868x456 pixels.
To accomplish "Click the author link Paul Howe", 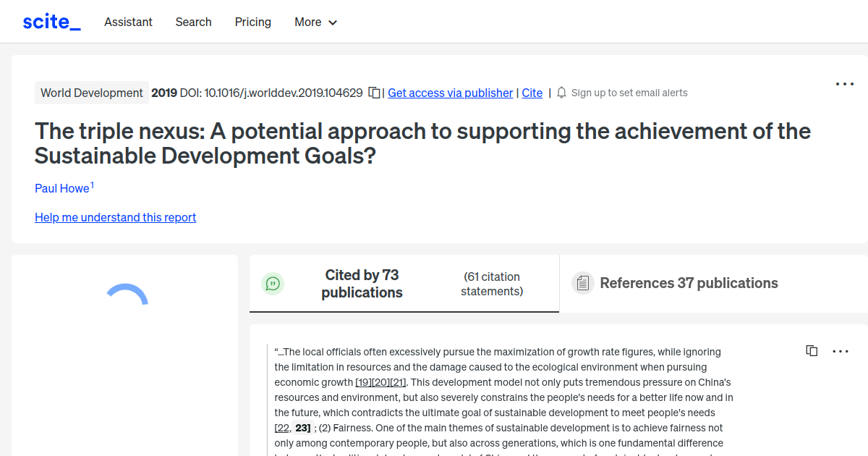I will pos(61,188).
